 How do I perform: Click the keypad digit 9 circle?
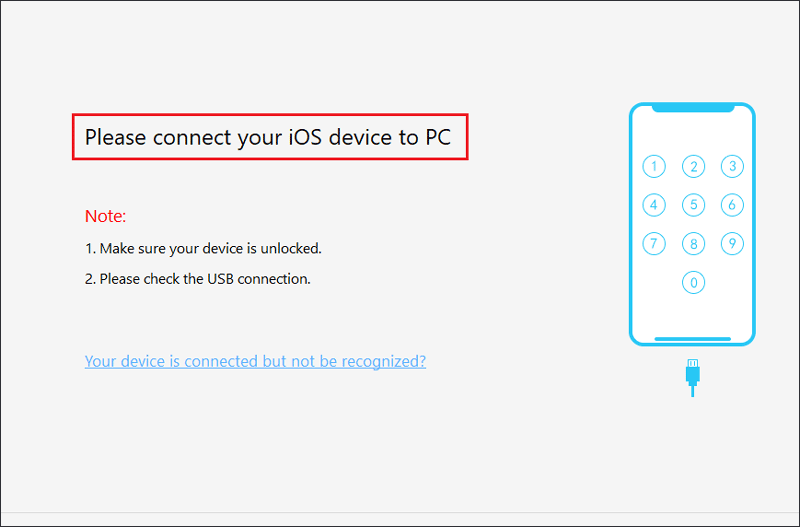(732, 244)
